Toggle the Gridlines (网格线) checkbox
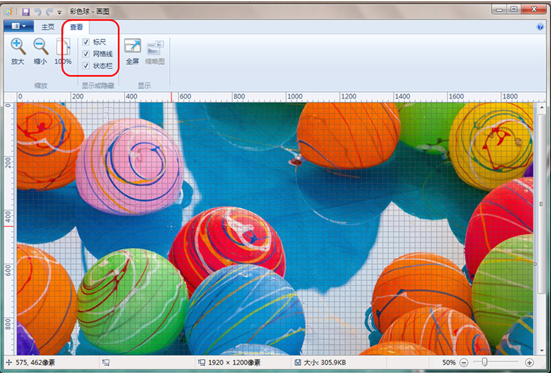The width and height of the screenshot is (551, 373). tap(86, 54)
